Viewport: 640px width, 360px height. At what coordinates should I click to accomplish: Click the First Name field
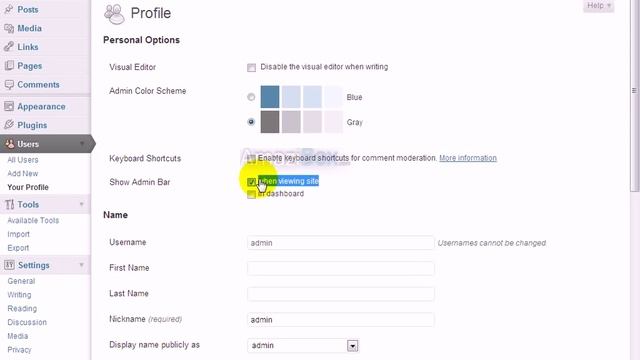[340, 268]
